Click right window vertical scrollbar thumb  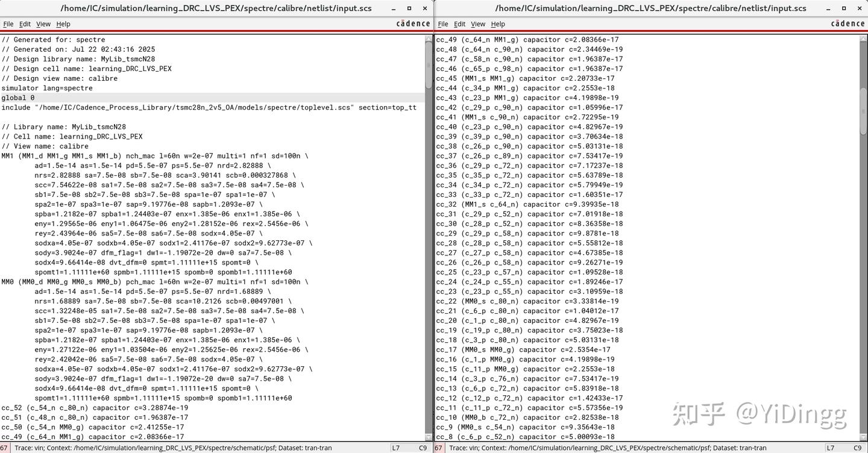tap(863, 111)
